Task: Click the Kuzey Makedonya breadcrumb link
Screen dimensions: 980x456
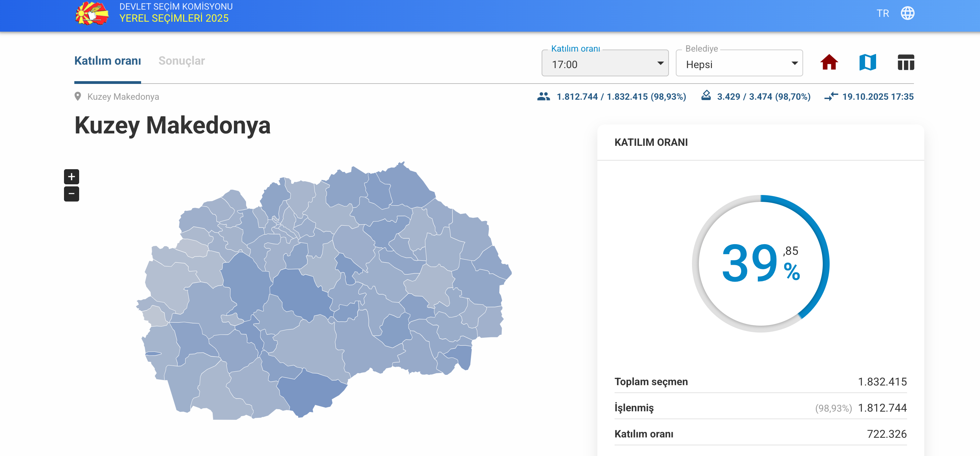Action: pos(123,97)
